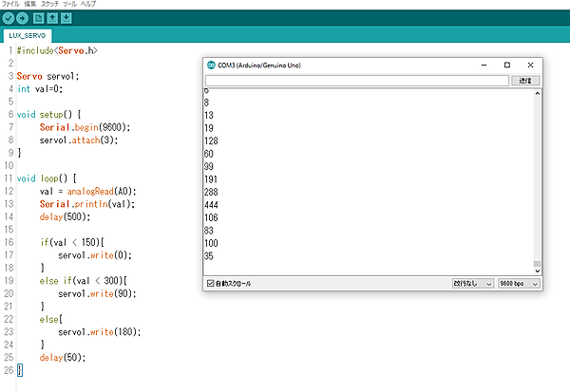Screen dimensions: 570x392
Task: Click the 送信 send button
Action: pos(526,81)
